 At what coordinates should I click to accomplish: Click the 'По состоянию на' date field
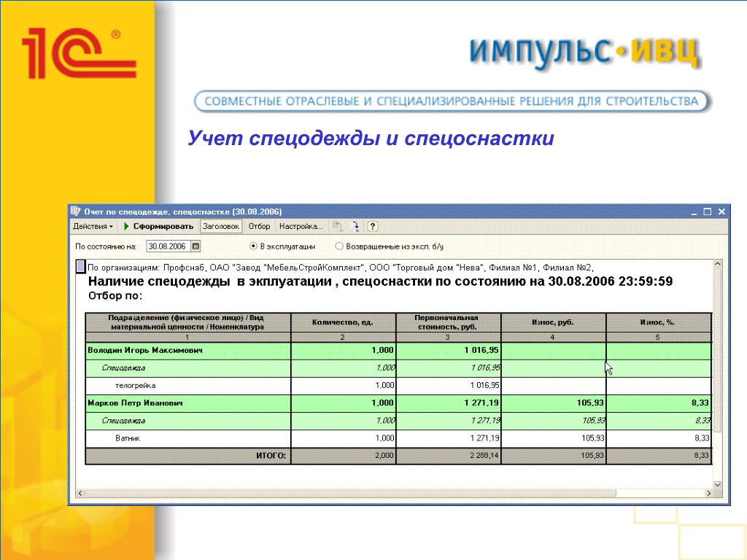168,246
